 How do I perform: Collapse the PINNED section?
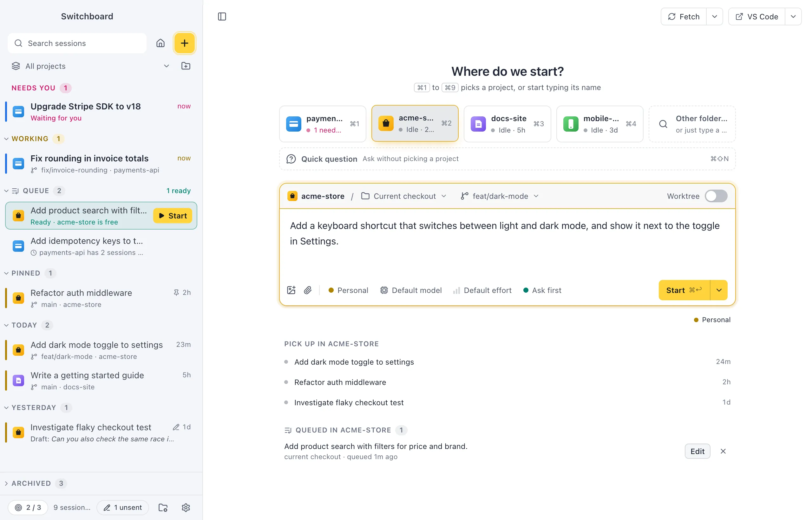coord(6,273)
